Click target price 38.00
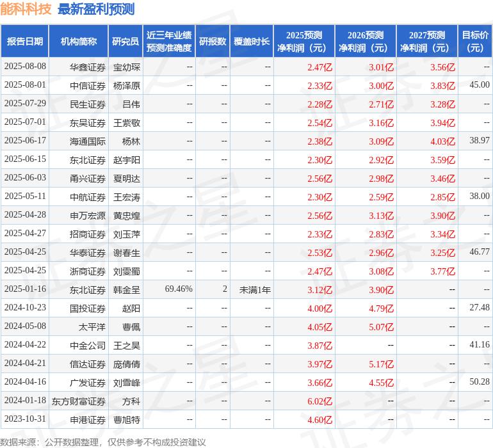 coord(480,196)
